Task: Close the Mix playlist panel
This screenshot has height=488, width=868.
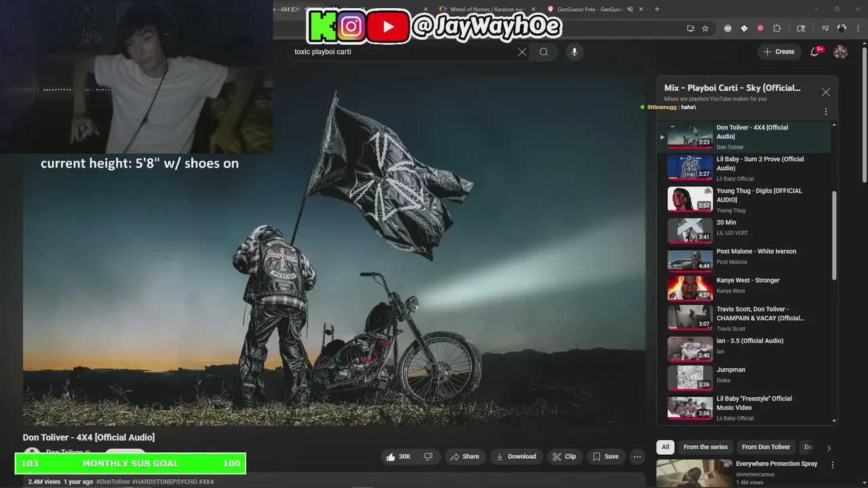Action: tap(825, 92)
